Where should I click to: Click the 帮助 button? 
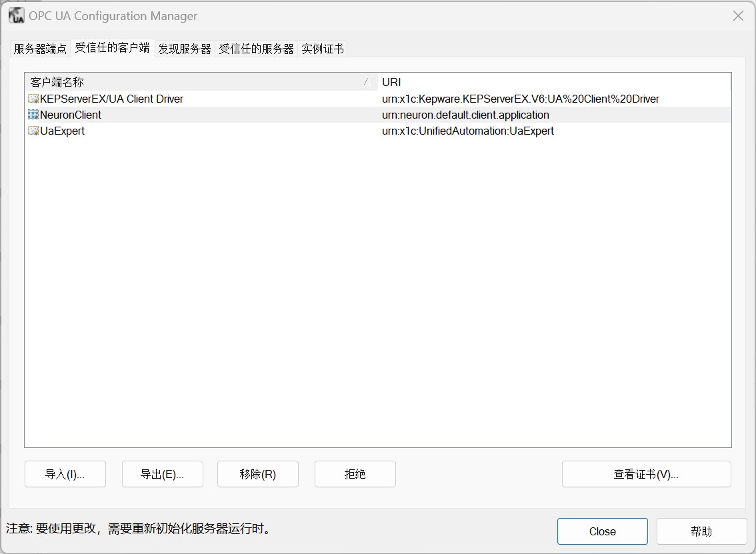click(x=701, y=531)
